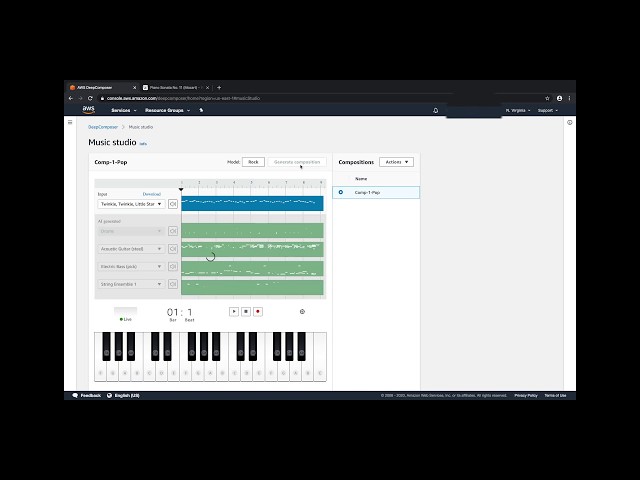Bookmark this page with the star
The image size is (640, 480).
coord(547,98)
